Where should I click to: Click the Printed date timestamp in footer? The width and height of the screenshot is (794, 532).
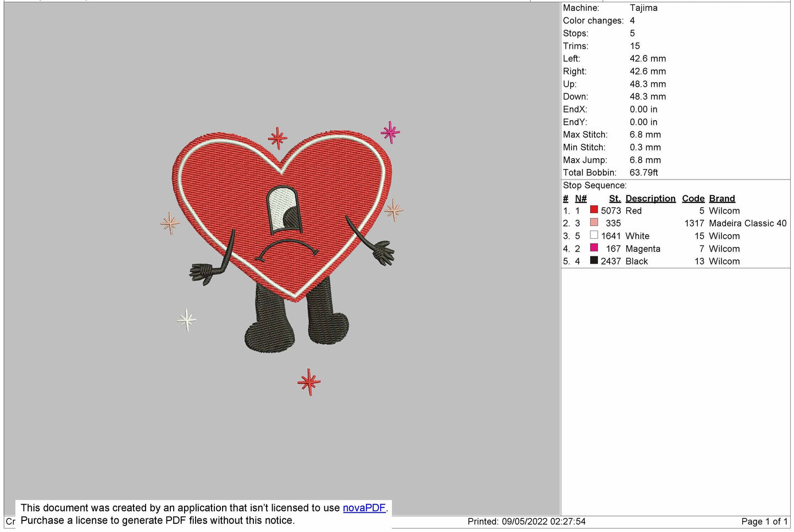click(x=526, y=522)
